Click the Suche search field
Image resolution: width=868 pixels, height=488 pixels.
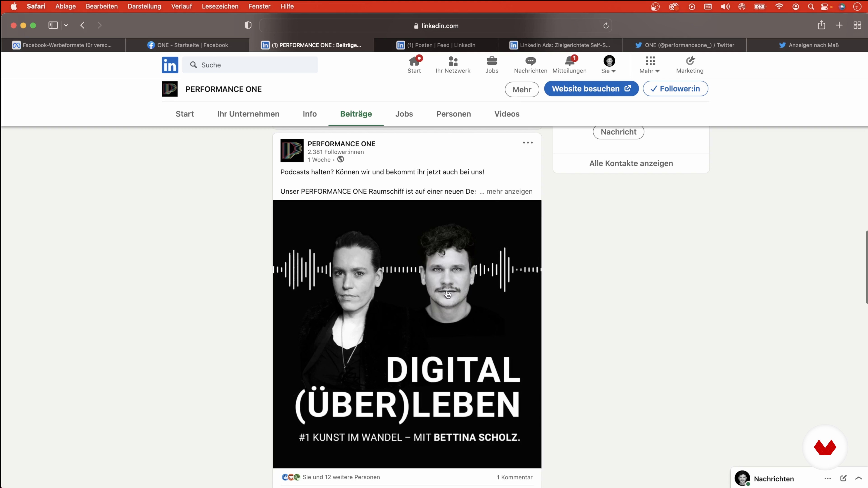point(250,65)
